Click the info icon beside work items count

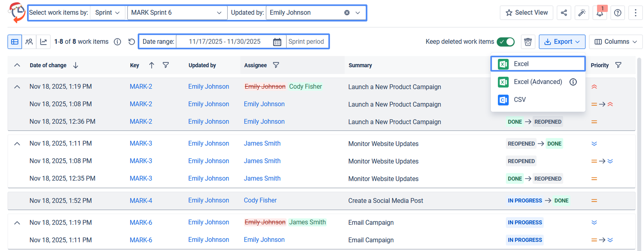click(117, 42)
